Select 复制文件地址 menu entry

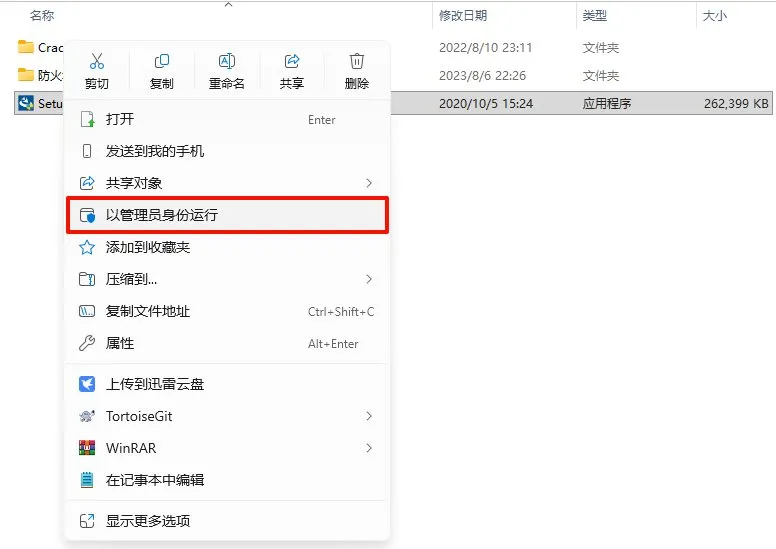(x=227, y=311)
